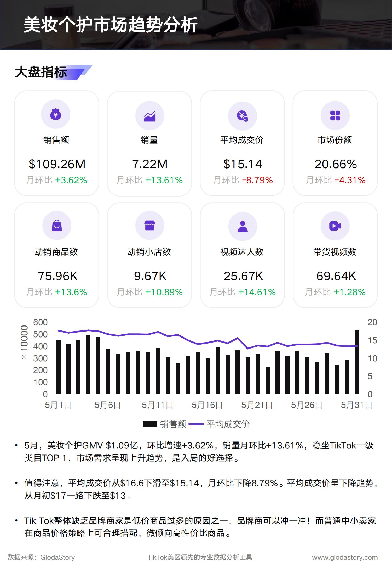392x567 pixels.
Task: Click the 5月16日 x-axis date label
Action: click(207, 405)
